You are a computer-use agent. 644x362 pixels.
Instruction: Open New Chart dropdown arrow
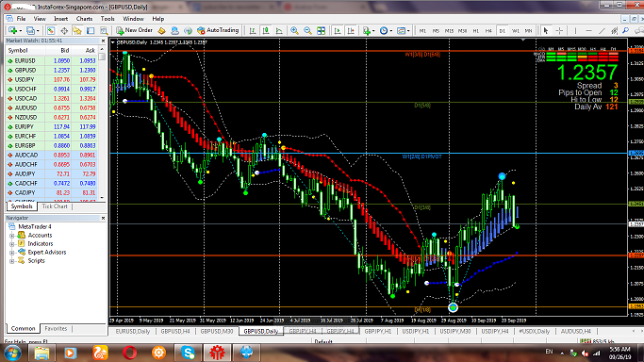[21, 31]
